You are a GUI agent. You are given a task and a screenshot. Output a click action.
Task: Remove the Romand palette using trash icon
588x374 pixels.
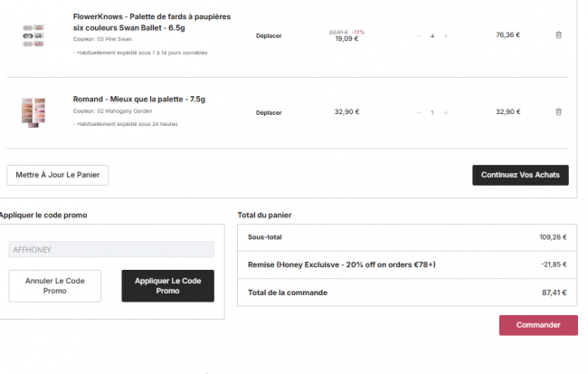558,112
